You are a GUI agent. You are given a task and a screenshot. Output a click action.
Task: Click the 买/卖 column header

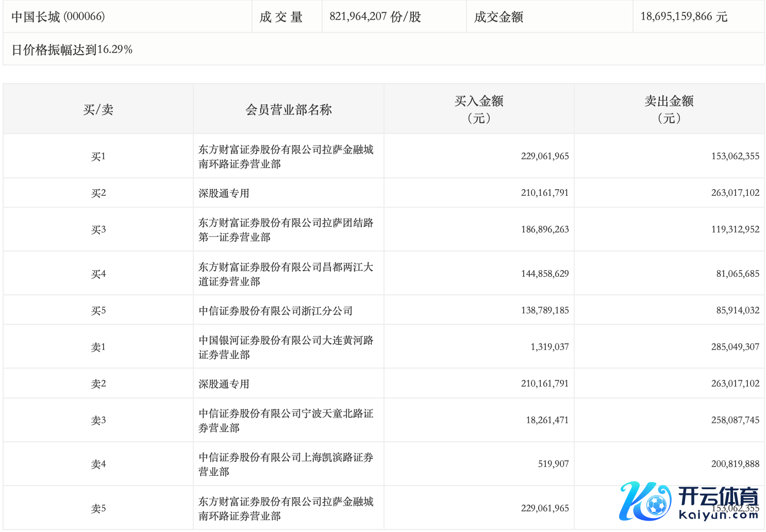98,109
